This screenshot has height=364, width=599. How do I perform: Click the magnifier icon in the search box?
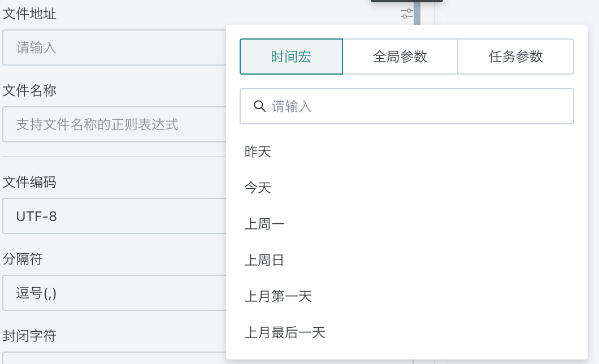pyautogui.click(x=260, y=106)
